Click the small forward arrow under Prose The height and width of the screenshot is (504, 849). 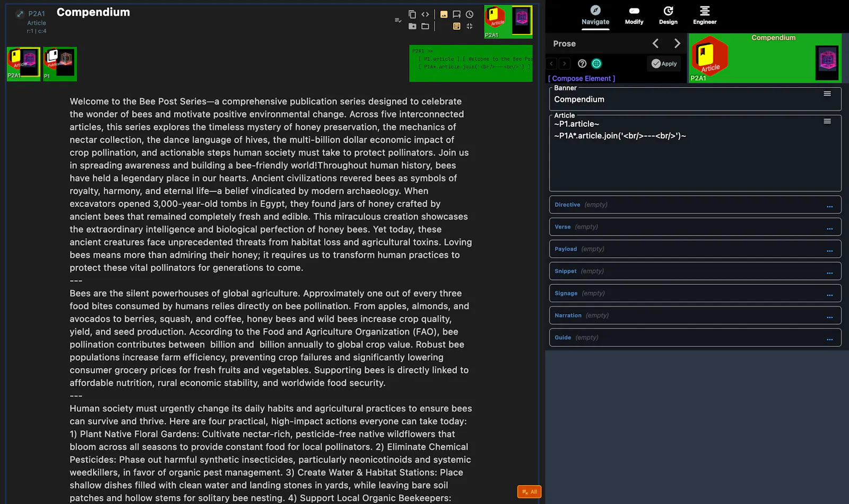tap(565, 64)
